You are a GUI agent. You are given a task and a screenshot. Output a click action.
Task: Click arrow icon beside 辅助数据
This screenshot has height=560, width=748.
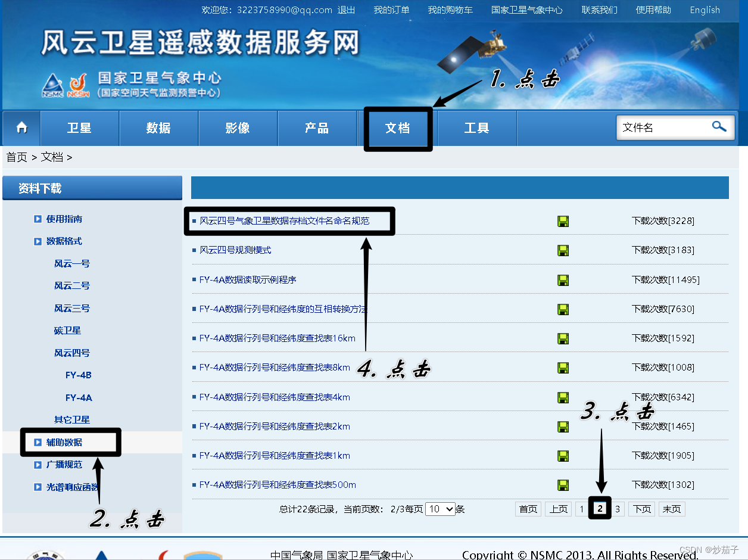pos(38,443)
